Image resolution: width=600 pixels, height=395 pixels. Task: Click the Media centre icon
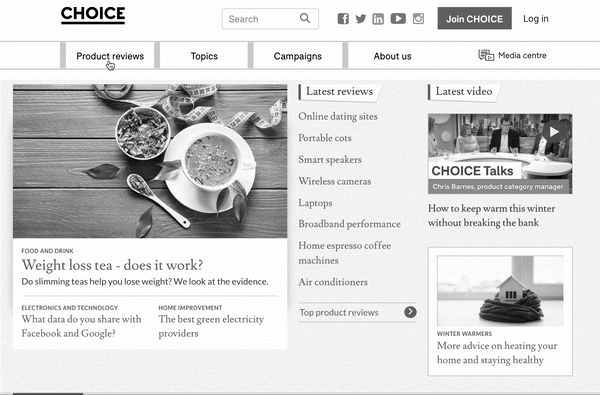point(486,55)
